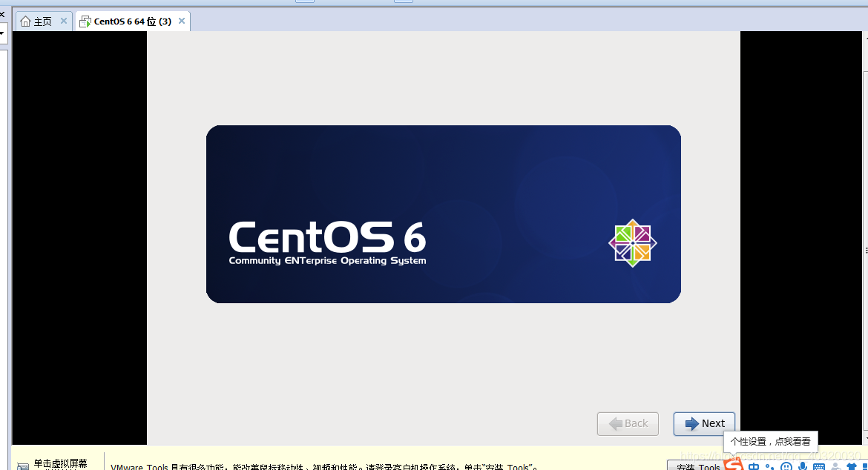Click the Sogou input method S logo
Viewport: 868px width, 470px height.
point(734,463)
